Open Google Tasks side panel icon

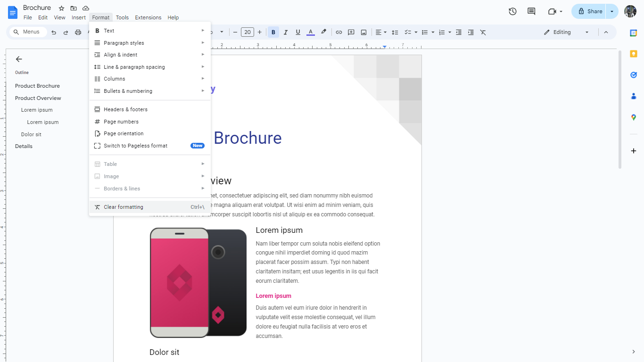click(634, 75)
